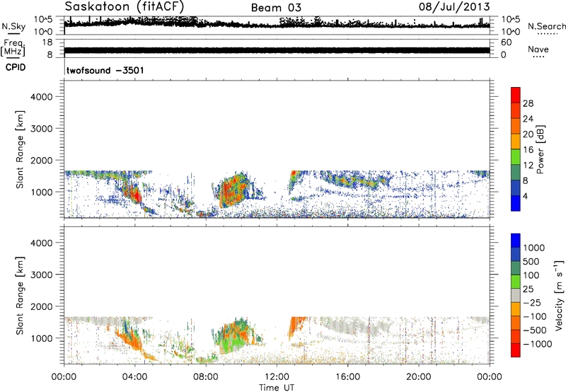Click the date '08/Jul/2013'
Screen dimensions: 566x392
pos(454,6)
